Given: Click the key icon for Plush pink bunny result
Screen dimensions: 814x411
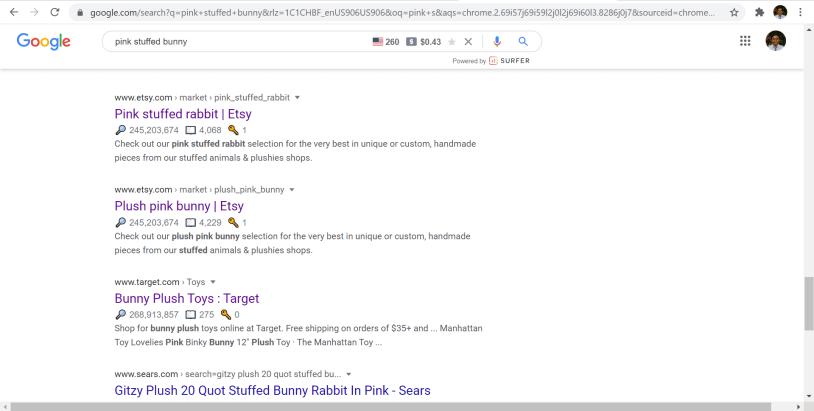Looking at the screenshot, I should [x=233, y=223].
